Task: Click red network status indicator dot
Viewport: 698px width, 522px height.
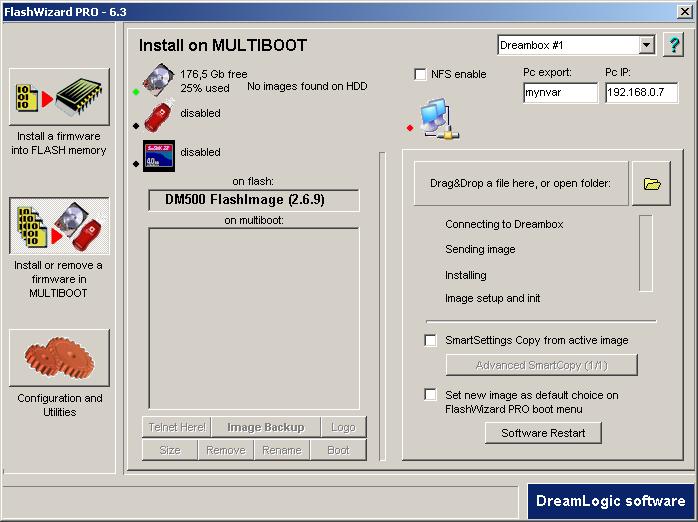Action: pos(410,128)
